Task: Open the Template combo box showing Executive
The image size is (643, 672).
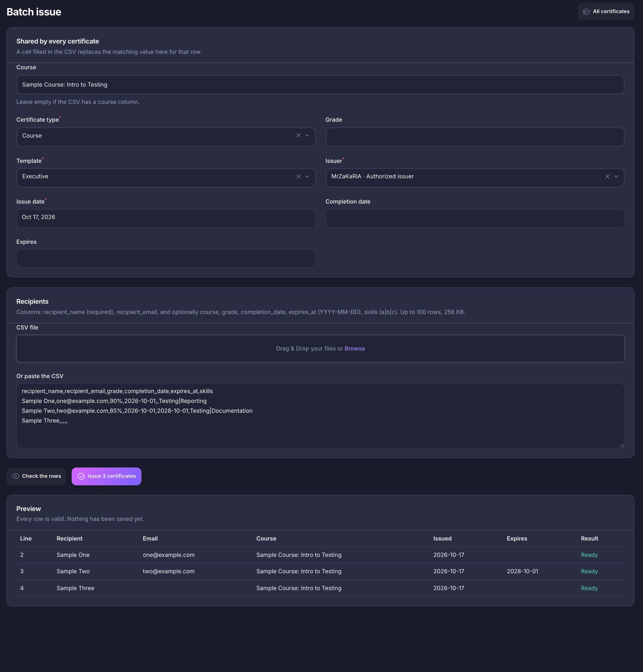Action: (x=166, y=178)
